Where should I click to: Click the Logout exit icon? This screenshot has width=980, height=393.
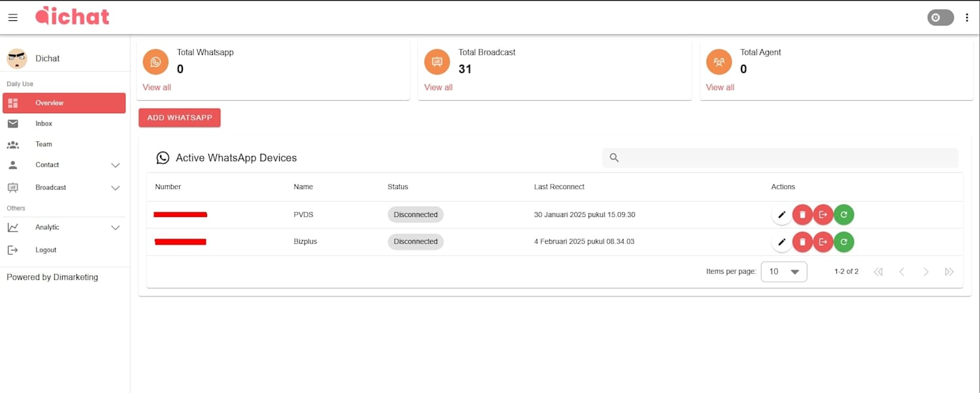pos(13,250)
